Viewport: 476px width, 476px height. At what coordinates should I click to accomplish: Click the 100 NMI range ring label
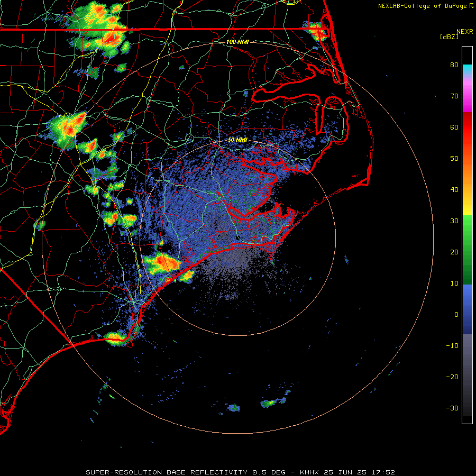[237, 42]
